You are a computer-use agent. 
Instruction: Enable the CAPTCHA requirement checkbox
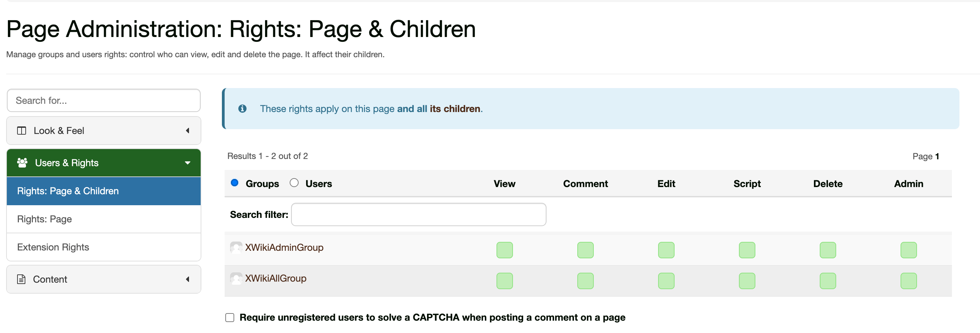[230, 317]
